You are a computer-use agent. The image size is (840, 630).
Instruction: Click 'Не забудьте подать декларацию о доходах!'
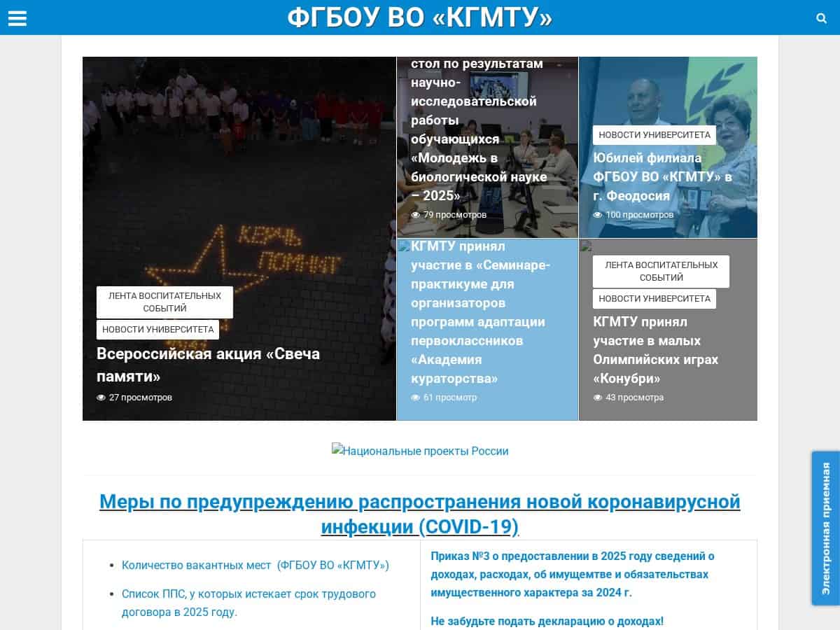pos(547,621)
